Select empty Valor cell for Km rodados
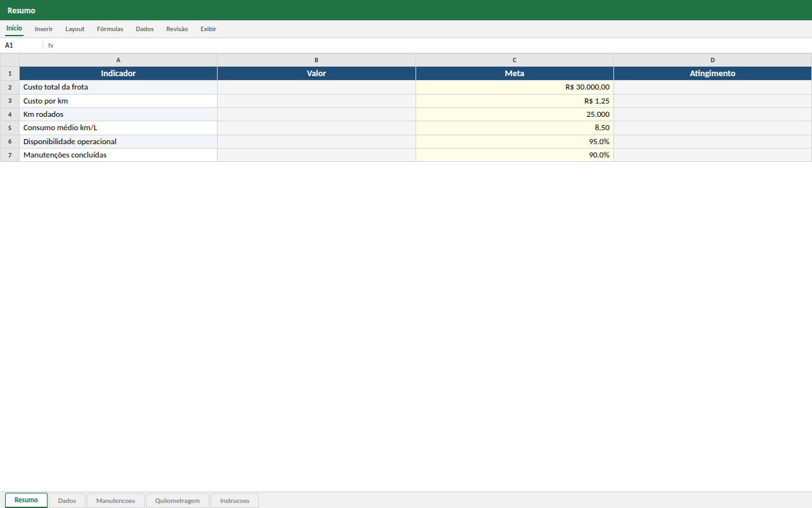This screenshot has height=508, width=812. tap(317, 114)
